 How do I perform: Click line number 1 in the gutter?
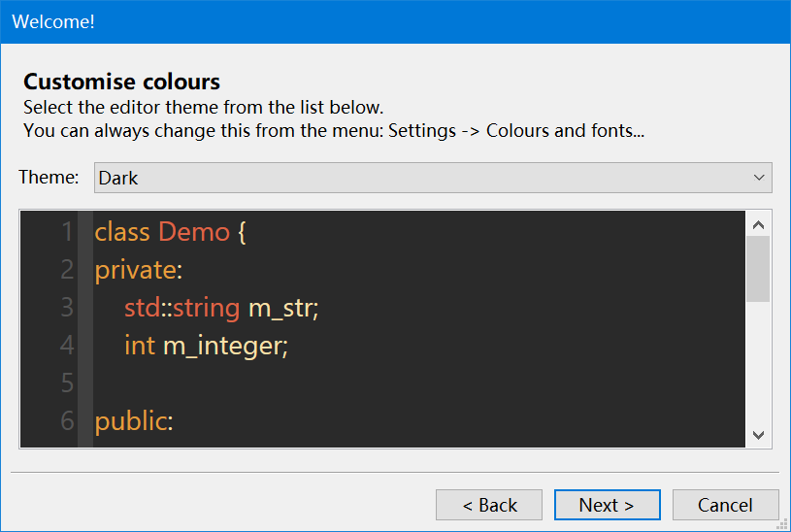67,232
